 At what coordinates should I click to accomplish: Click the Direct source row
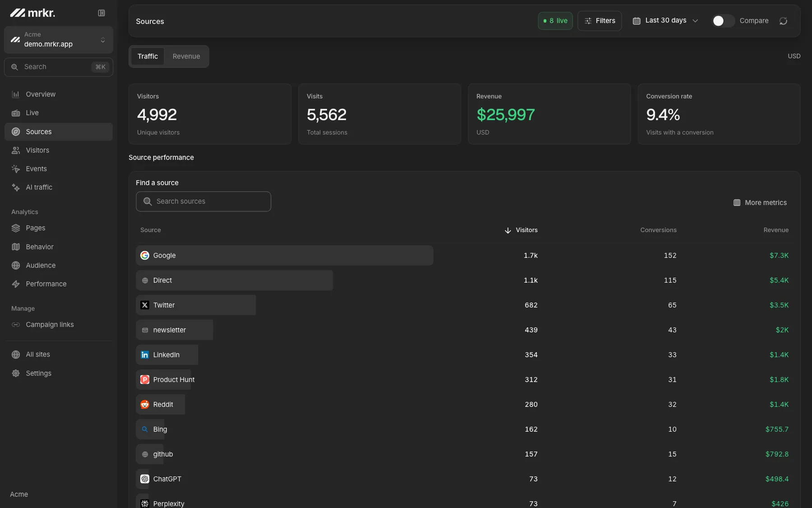[465, 280]
